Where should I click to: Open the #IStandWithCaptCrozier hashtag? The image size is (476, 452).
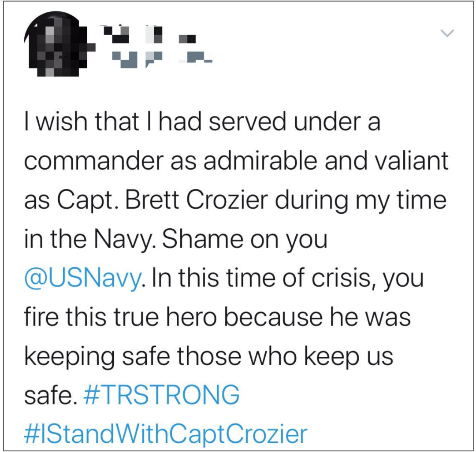[x=165, y=434]
